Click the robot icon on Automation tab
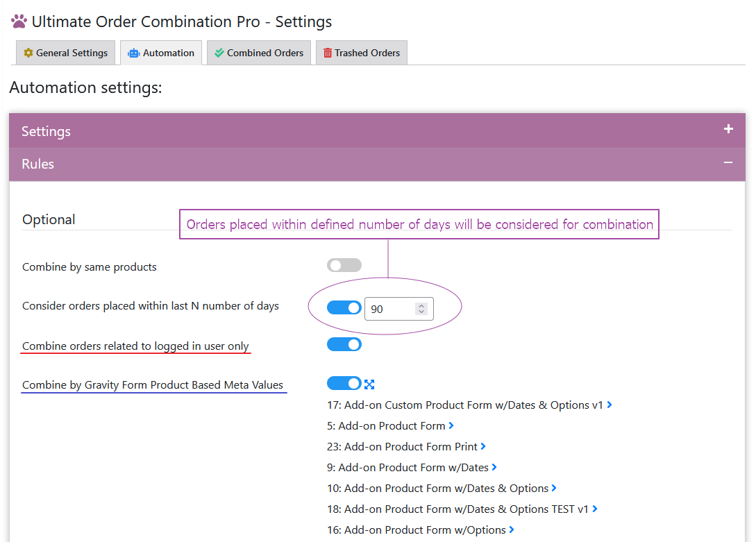The height and width of the screenshot is (542, 756). [133, 53]
